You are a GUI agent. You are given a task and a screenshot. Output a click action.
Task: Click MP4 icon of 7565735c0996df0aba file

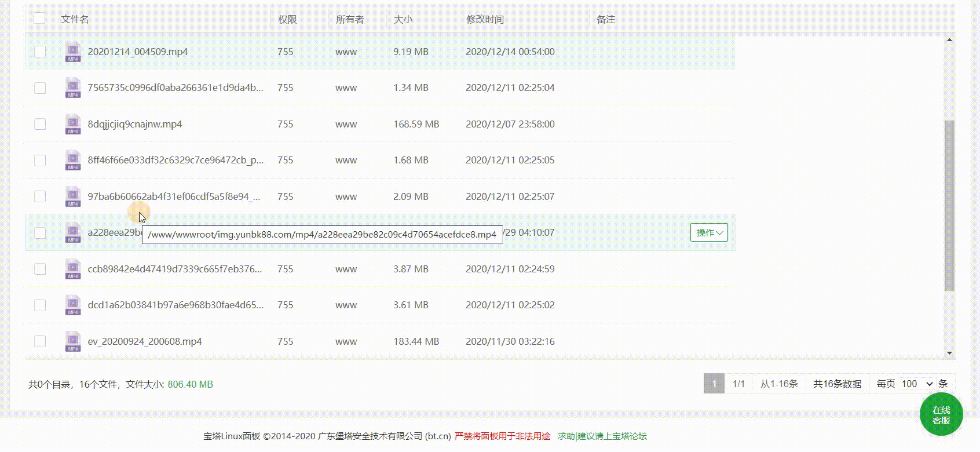pyautogui.click(x=73, y=88)
